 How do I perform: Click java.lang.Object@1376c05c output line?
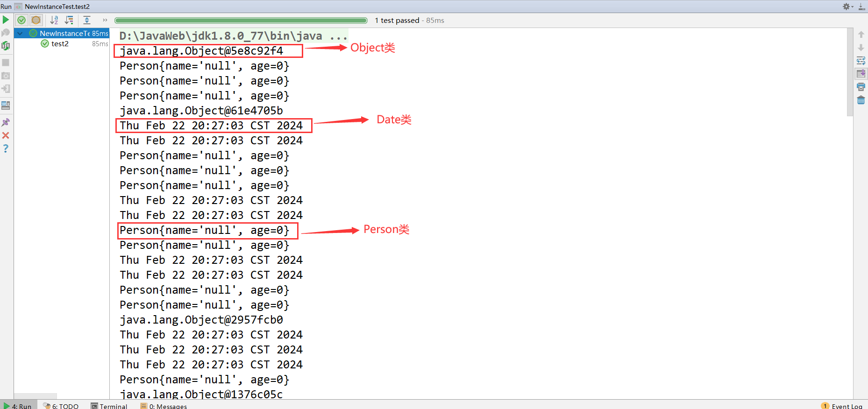[x=201, y=394]
